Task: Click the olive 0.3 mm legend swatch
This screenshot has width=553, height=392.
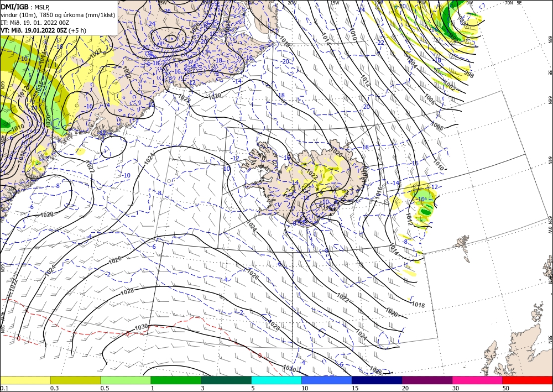Action: tap(75, 380)
